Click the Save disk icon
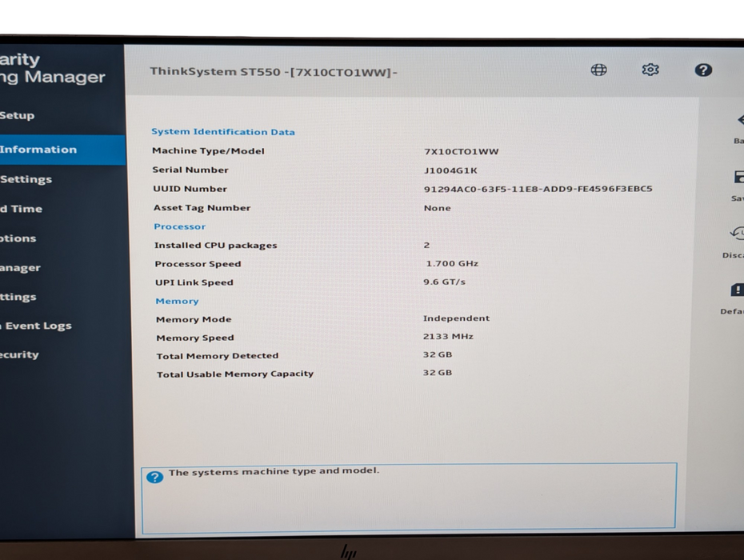This screenshot has width=744, height=560. click(x=738, y=177)
